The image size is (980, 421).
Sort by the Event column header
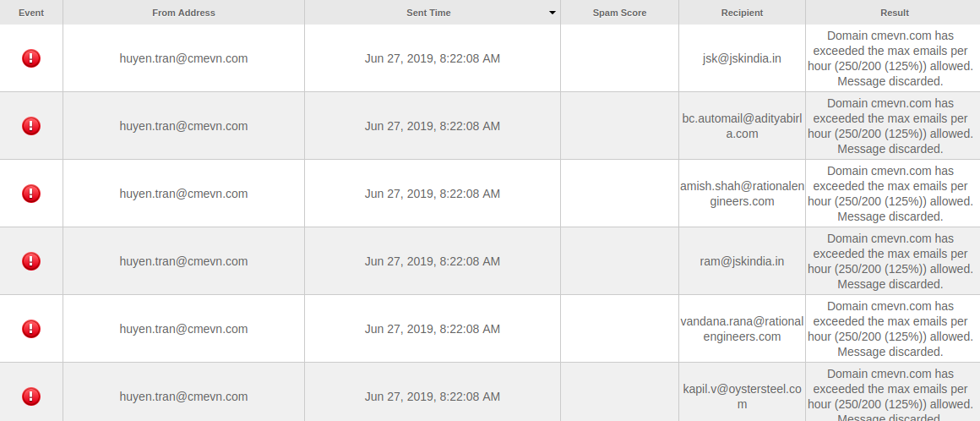31,13
